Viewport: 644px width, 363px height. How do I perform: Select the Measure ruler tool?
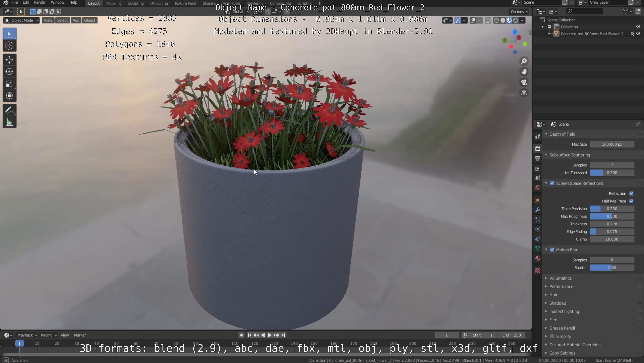(x=9, y=122)
